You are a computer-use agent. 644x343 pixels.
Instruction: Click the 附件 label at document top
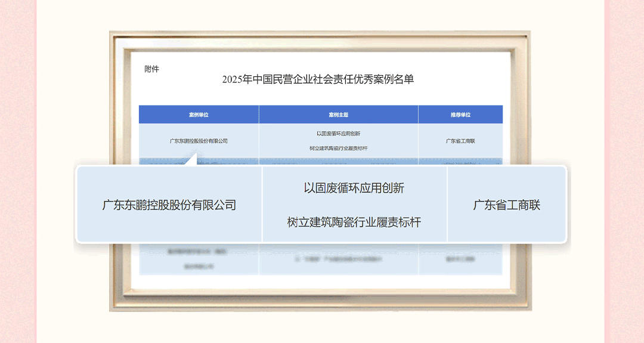[152, 69]
